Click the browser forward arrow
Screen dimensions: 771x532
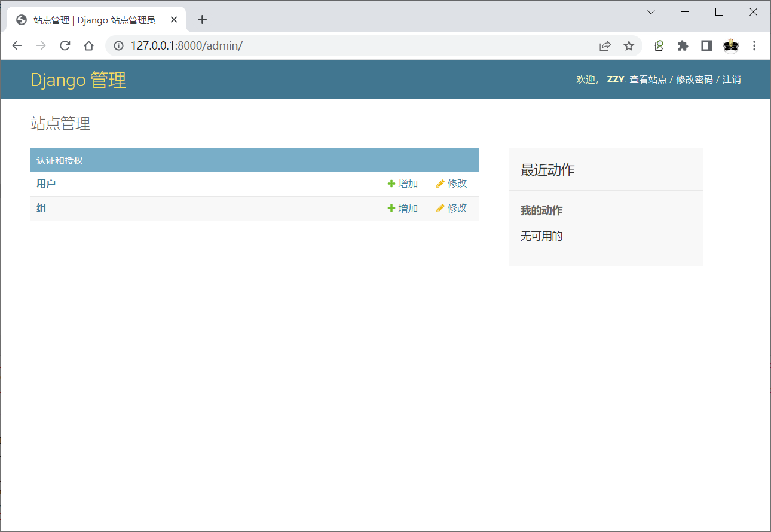(41, 46)
